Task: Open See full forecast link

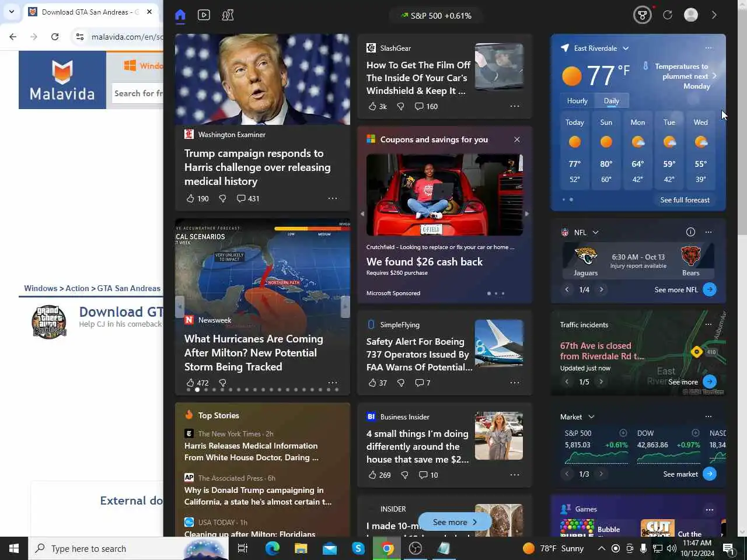Action: [x=685, y=200]
